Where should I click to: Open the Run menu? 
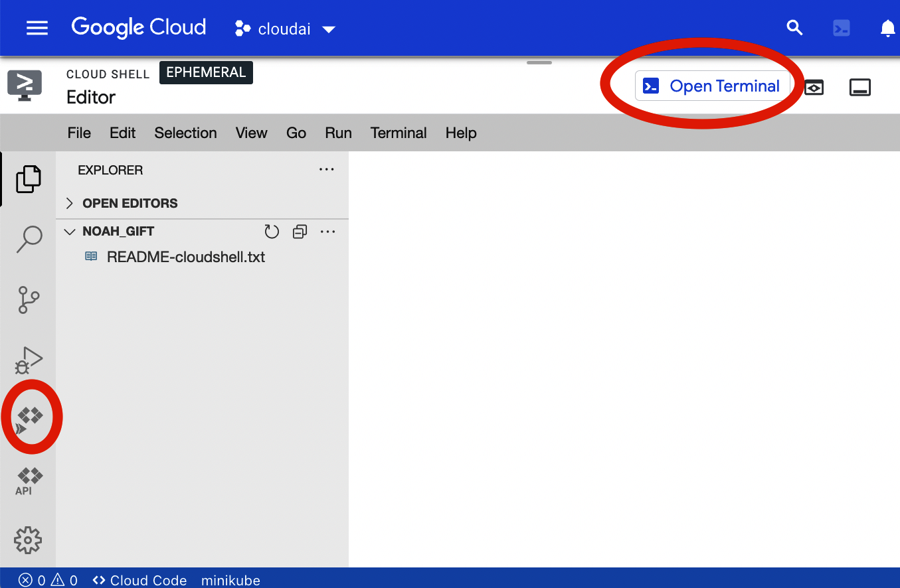[x=339, y=133]
